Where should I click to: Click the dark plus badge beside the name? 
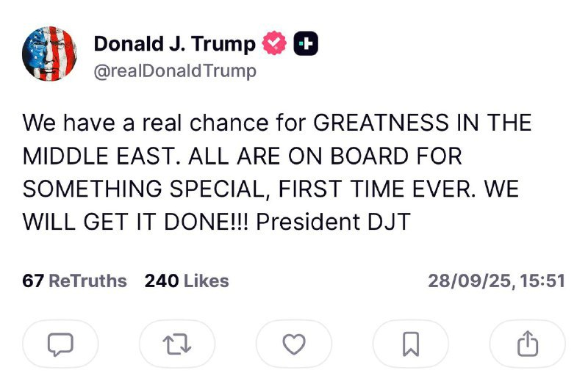click(x=306, y=44)
